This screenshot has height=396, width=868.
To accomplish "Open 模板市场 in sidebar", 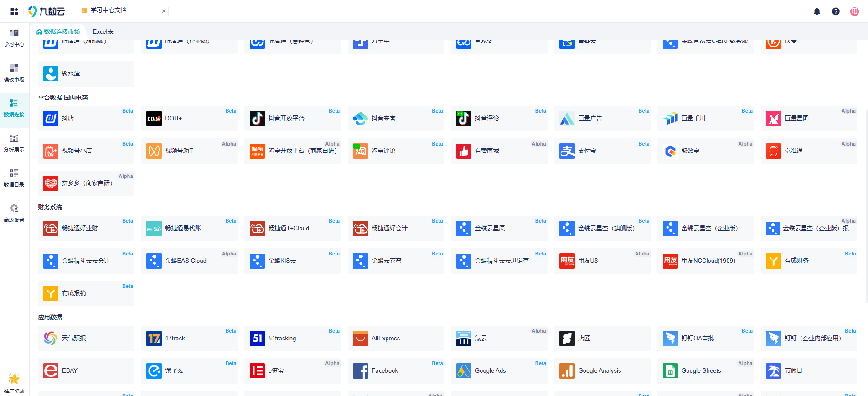I will 14,73.
